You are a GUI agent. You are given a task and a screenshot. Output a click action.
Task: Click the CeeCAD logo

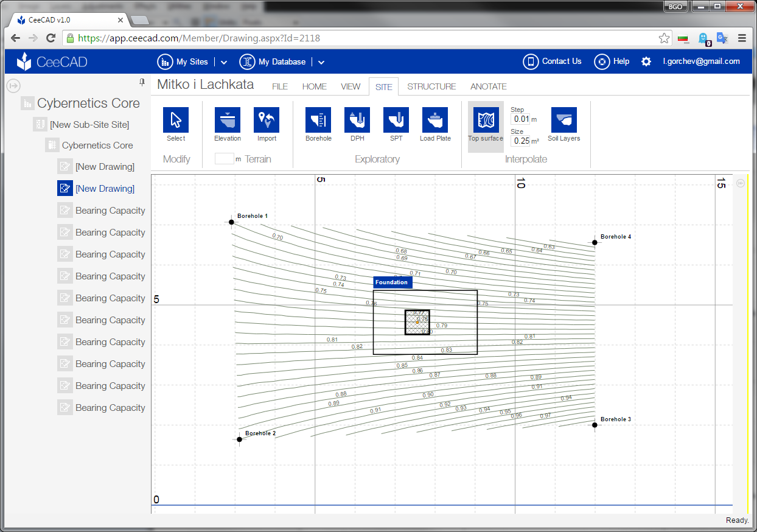click(52, 61)
